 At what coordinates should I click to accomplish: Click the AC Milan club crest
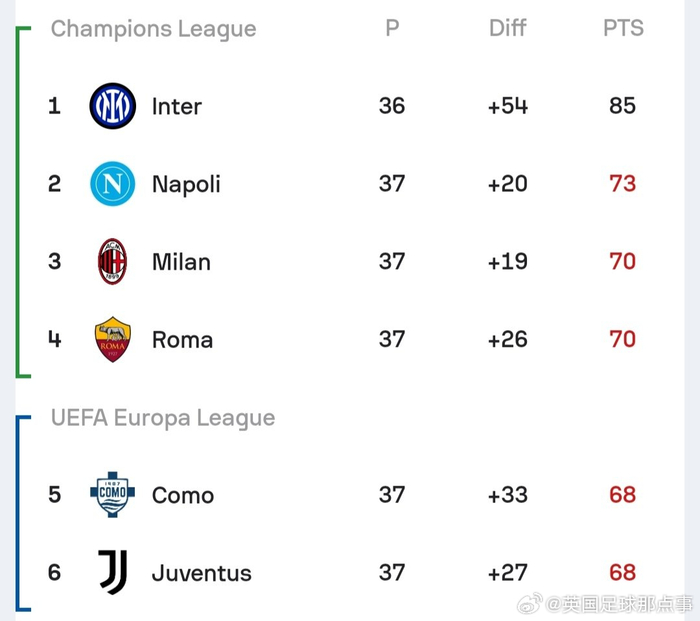click(x=112, y=261)
